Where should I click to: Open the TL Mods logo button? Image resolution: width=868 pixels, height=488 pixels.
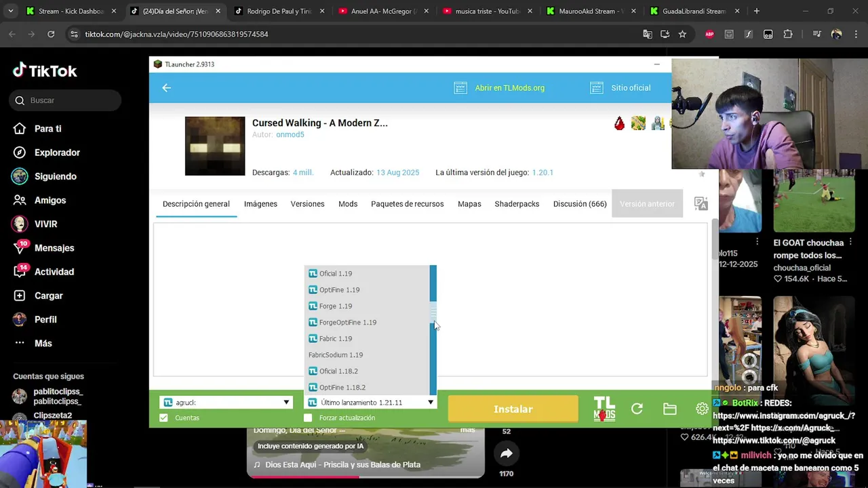pyautogui.click(x=604, y=409)
